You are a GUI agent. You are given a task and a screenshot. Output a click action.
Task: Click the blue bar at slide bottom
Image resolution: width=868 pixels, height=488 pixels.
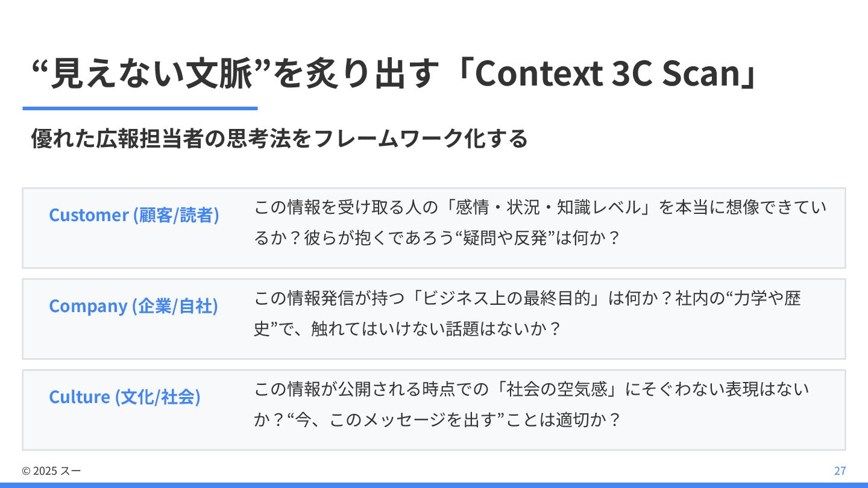click(x=434, y=485)
